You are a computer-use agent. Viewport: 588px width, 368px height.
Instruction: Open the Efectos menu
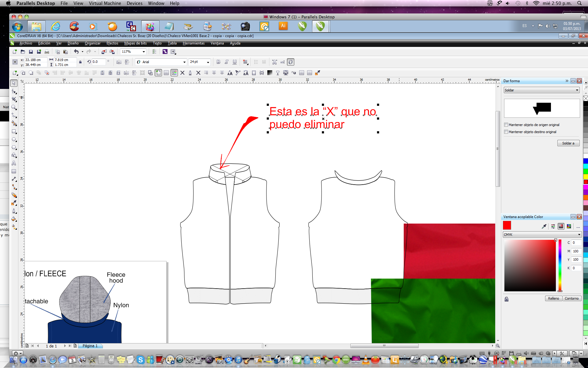pyautogui.click(x=112, y=43)
